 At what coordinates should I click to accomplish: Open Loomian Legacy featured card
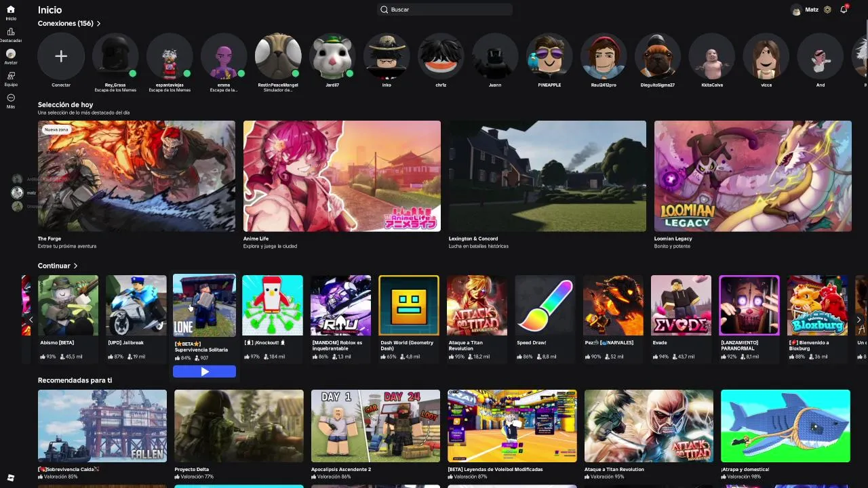click(753, 176)
